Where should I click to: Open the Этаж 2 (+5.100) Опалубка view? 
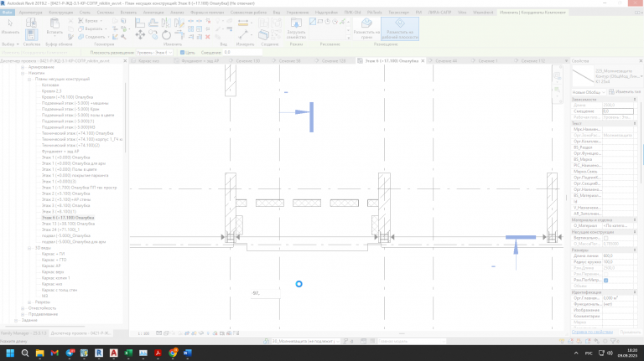(65, 193)
